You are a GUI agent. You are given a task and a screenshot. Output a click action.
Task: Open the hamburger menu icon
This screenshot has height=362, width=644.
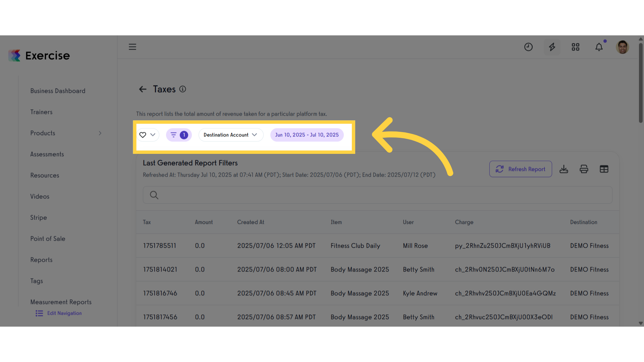(x=132, y=47)
